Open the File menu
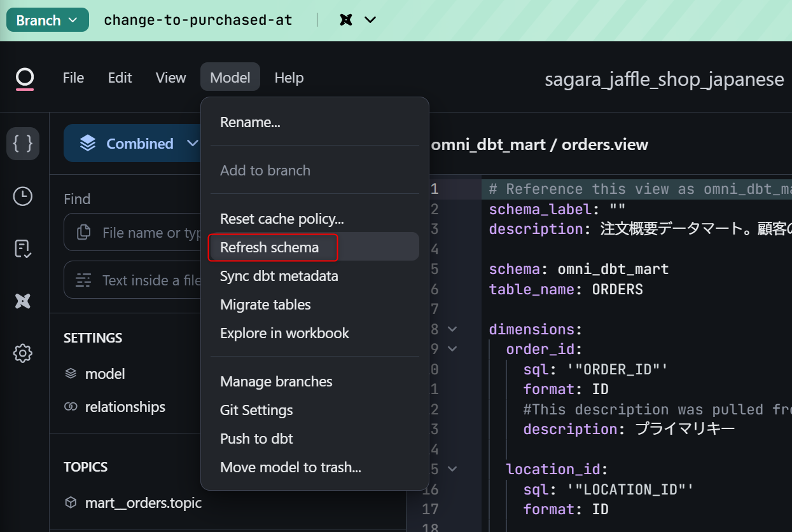This screenshot has height=532, width=792. 73,78
